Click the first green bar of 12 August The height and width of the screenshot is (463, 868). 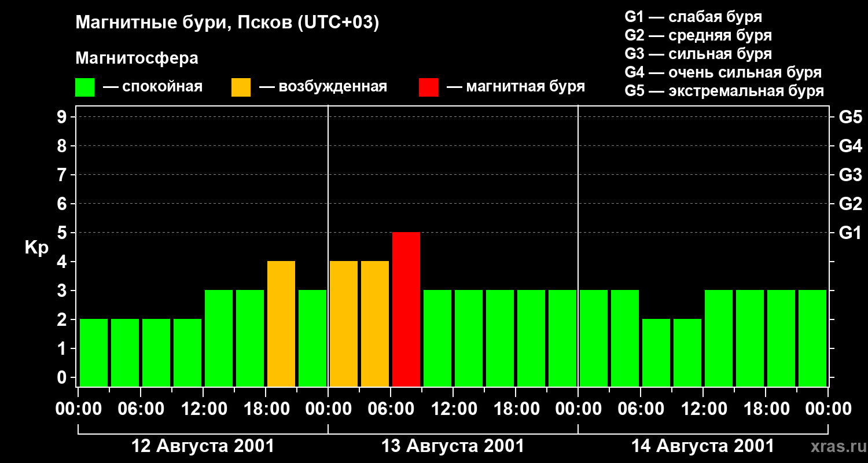(x=94, y=352)
